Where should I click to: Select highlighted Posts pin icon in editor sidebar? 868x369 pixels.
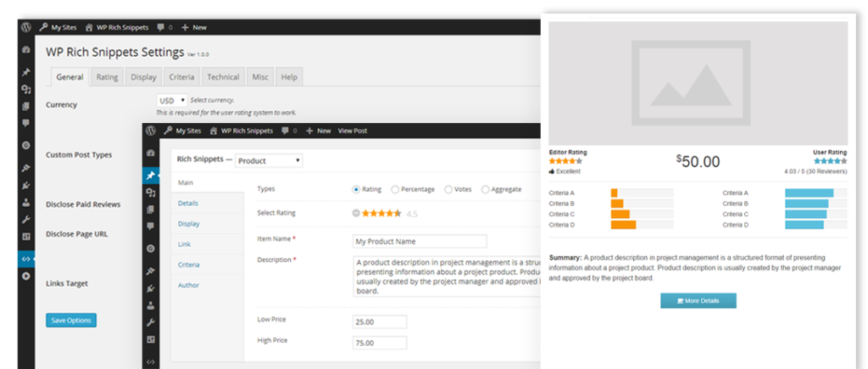click(151, 176)
